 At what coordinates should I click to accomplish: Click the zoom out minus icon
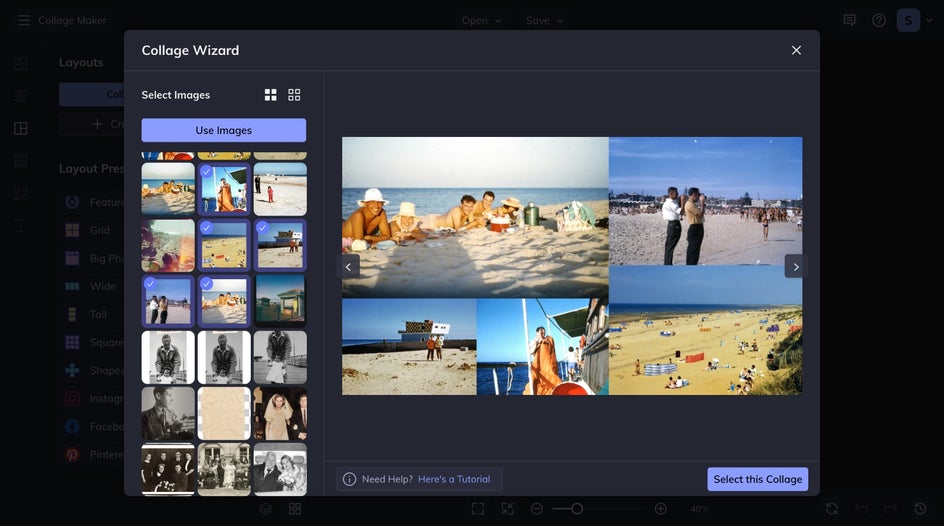[536, 509]
